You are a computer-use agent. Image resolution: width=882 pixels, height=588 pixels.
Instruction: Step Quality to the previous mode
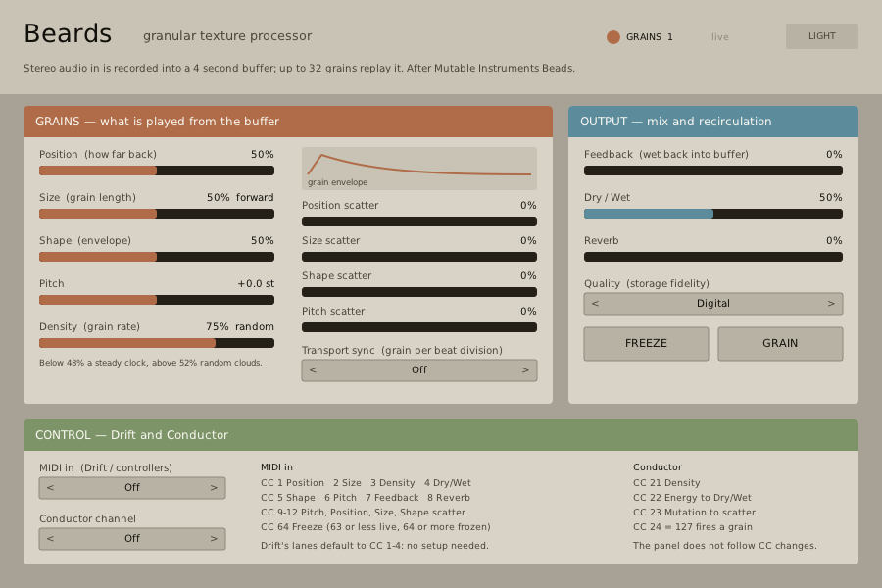click(x=596, y=303)
